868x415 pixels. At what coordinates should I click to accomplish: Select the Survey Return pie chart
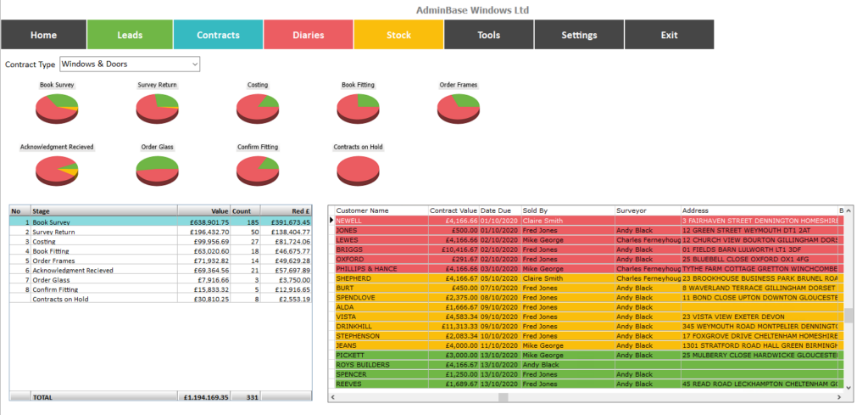[x=157, y=108]
